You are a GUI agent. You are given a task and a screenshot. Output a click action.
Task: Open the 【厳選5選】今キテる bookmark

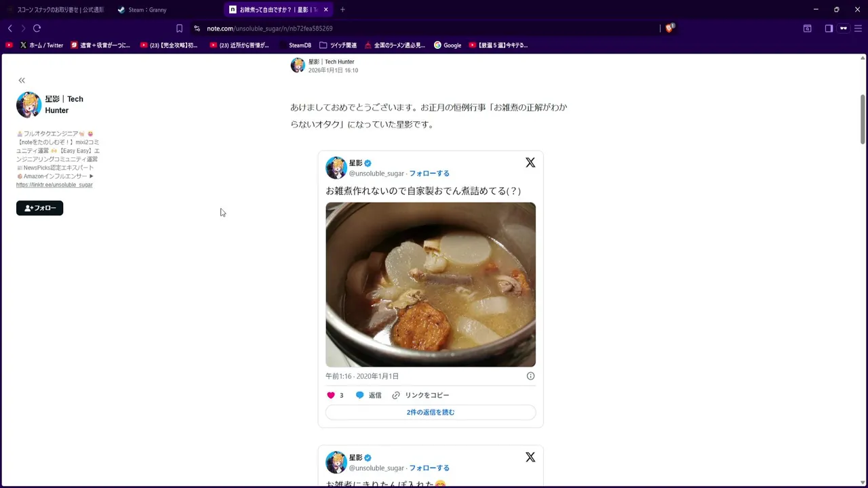(498, 45)
